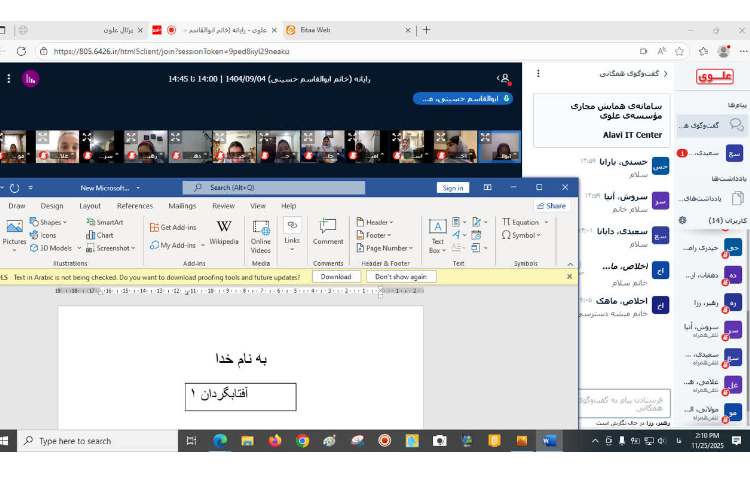The height and width of the screenshot is (480, 750).
Task: Open the users list settings gear
Action: pyautogui.click(x=683, y=220)
